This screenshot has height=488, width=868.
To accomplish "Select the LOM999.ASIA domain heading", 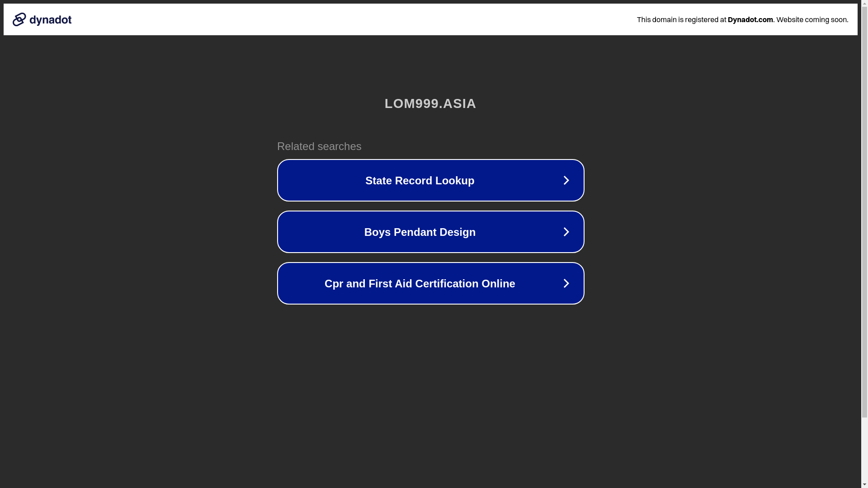I will [x=430, y=103].
